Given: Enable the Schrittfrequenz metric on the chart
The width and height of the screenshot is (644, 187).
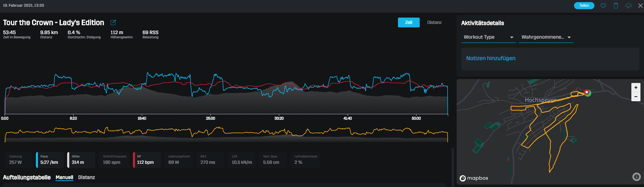Looking at the screenshot, I should 115,160.
